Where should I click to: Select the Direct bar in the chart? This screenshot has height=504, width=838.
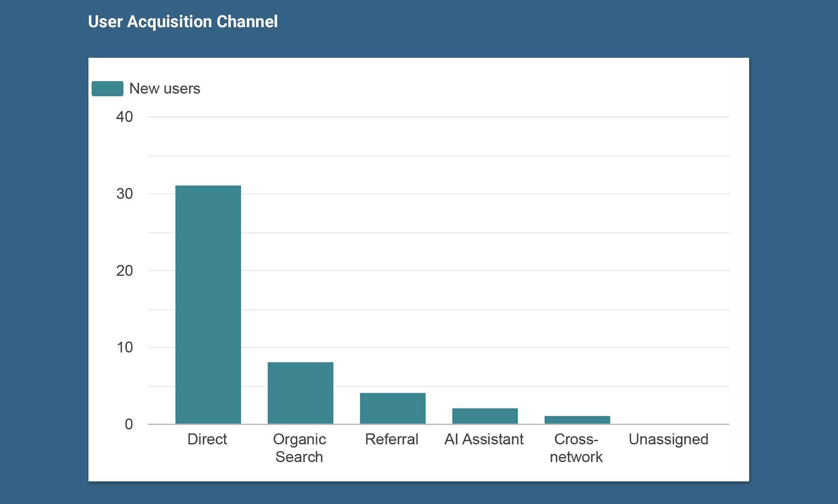coord(208,305)
